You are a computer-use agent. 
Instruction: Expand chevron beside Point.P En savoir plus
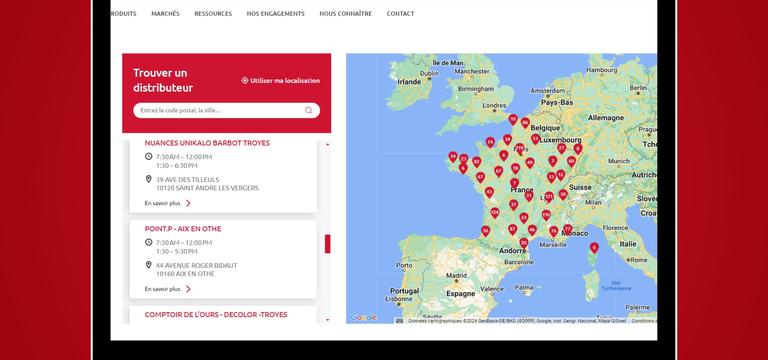(x=188, y=289)
